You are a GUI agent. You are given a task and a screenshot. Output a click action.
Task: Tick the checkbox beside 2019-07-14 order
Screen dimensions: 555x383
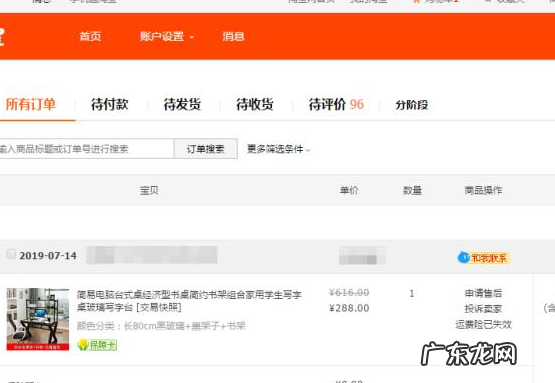click(11, 254)
